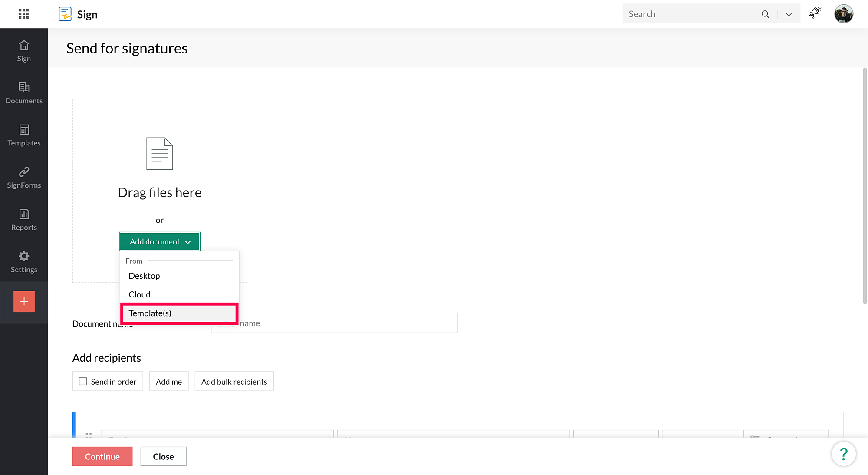Click the Document name input field

coord(347,323)
